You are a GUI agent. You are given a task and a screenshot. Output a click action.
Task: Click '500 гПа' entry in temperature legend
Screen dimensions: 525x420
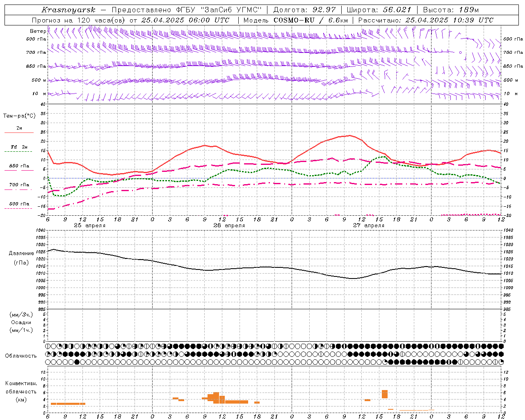coord(19,203)
